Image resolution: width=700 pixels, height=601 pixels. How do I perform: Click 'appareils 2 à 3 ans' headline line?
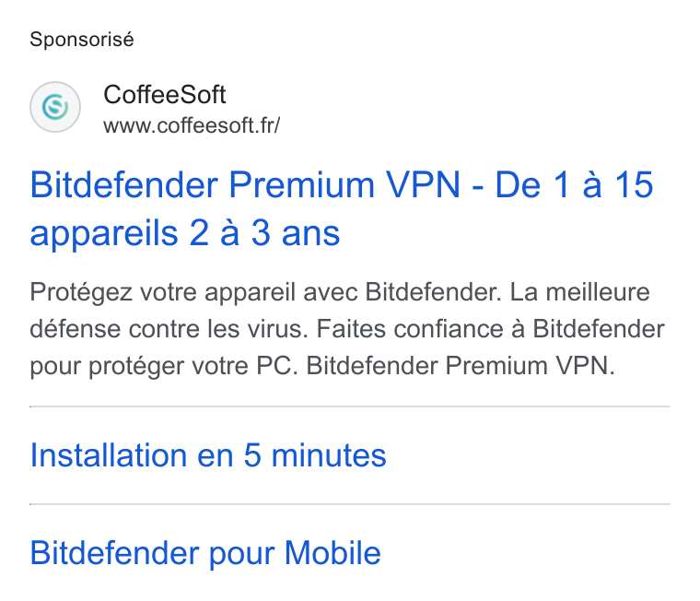pos(185,233)
